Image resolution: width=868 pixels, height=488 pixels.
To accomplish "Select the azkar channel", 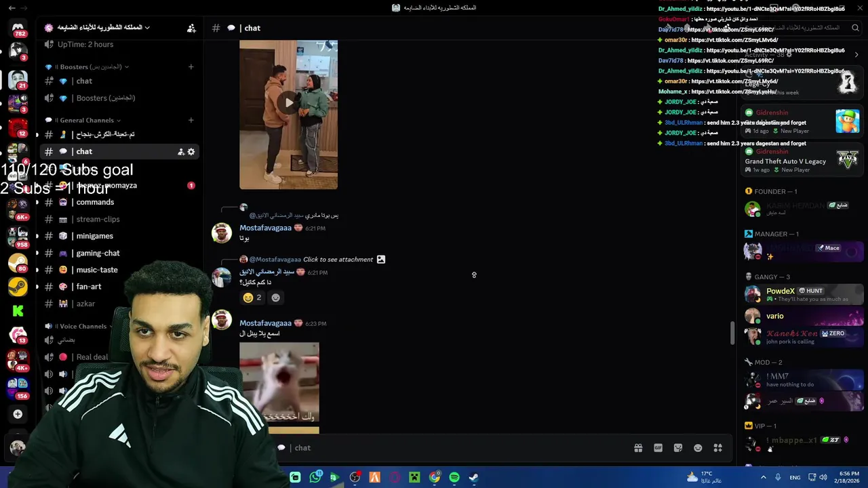I will pyautogui.click(x=119, y=304).
